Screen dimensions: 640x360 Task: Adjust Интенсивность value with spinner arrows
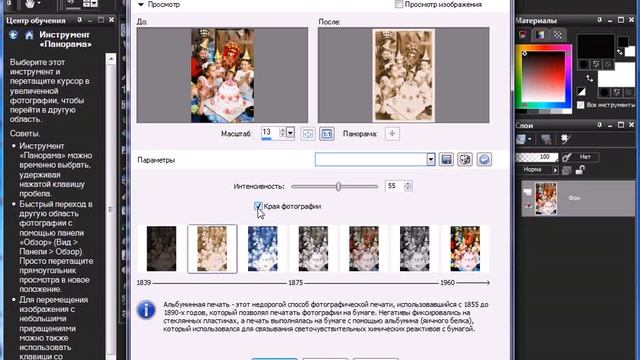pyautogui.click(x=408, y=186)
